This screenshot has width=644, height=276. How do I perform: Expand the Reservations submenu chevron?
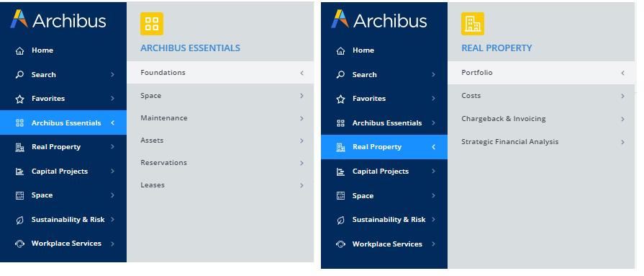[301, 164]
